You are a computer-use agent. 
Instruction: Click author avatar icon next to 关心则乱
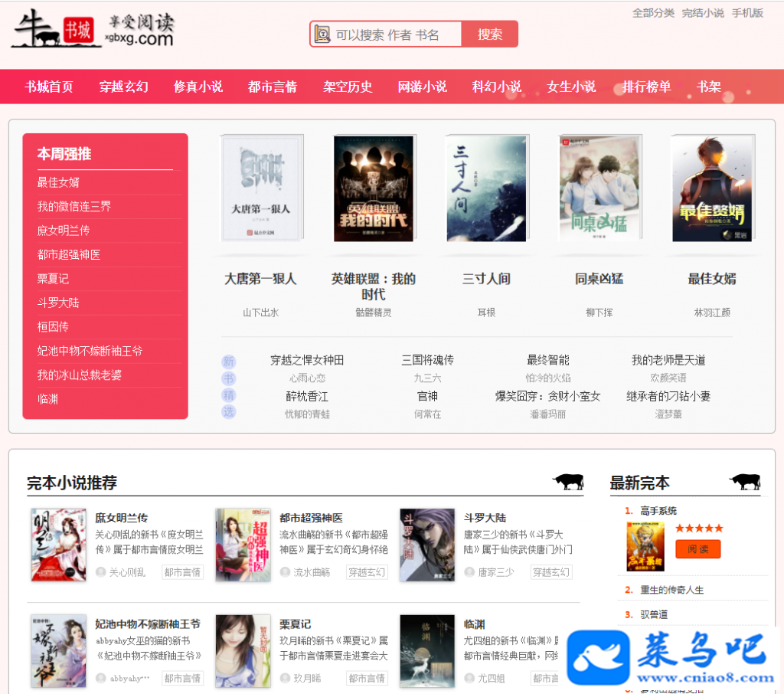click(100, 572)
